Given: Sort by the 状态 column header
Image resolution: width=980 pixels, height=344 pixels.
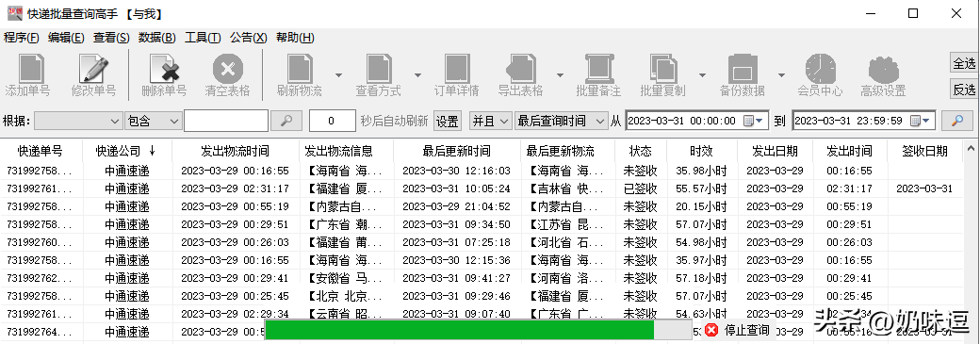Looking at the screenshot, I should click(x=640, y=151).
